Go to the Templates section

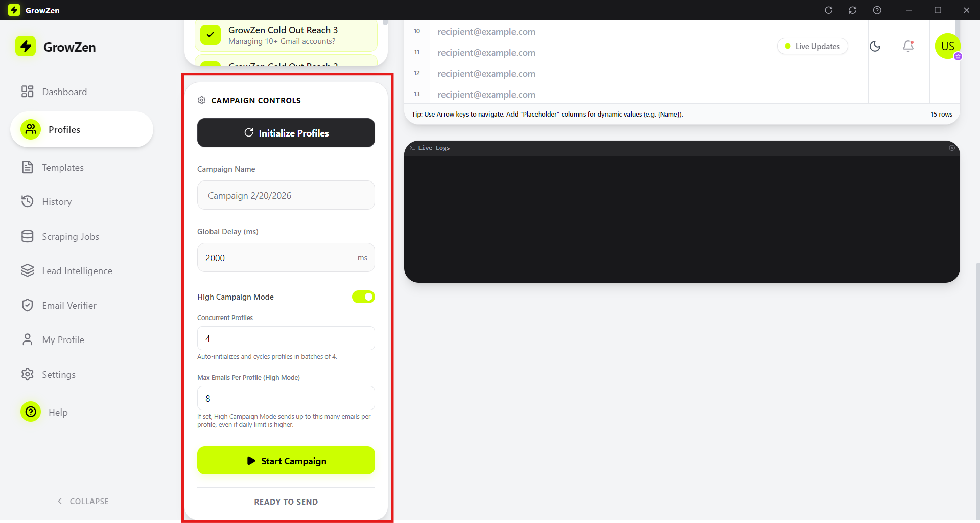coord(62,168)
